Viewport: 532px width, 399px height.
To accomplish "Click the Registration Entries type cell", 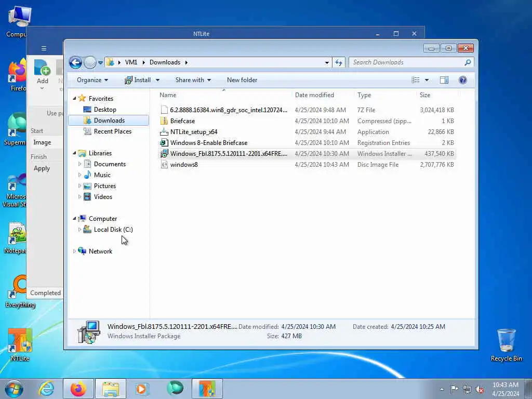I will [383, 143].
